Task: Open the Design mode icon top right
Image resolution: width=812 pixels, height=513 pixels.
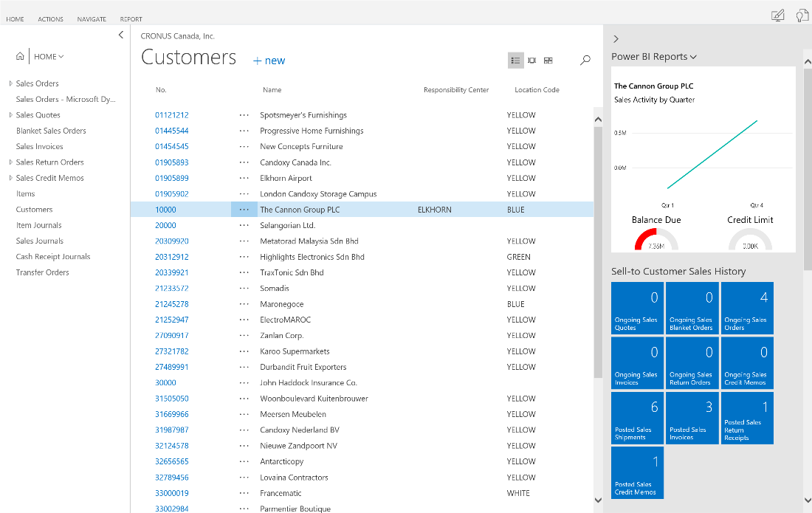Action: [777, 15]
